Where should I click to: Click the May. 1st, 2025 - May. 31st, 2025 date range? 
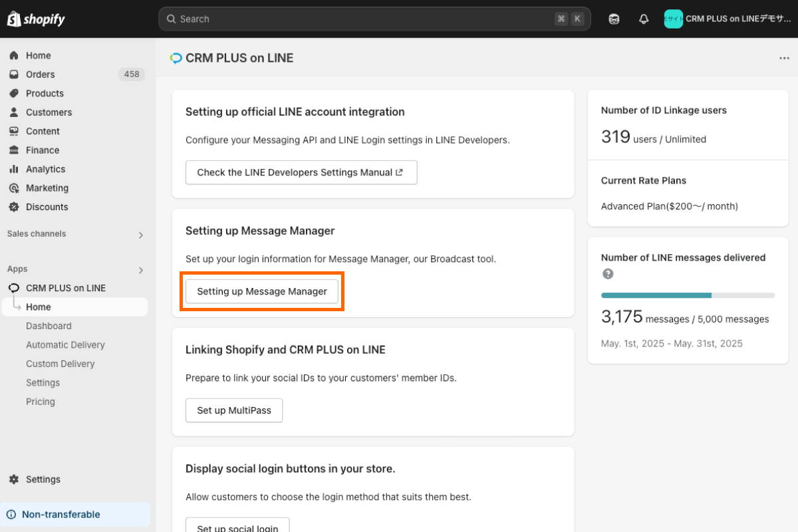672,344
